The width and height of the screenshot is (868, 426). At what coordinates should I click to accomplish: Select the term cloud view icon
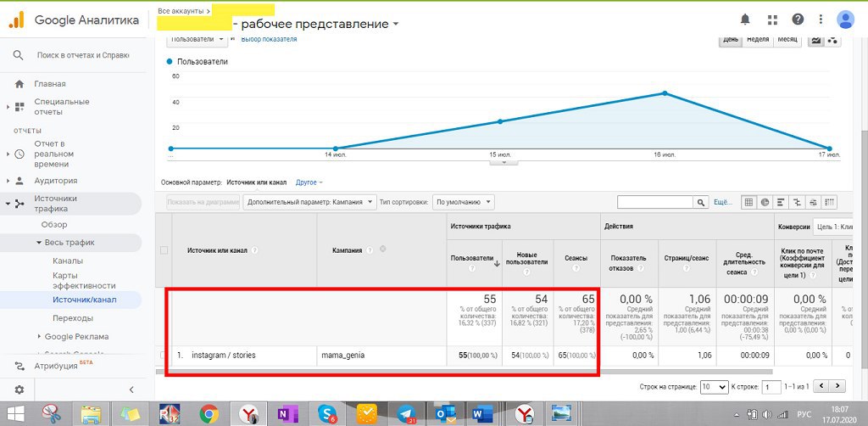(x=813, y=202)
